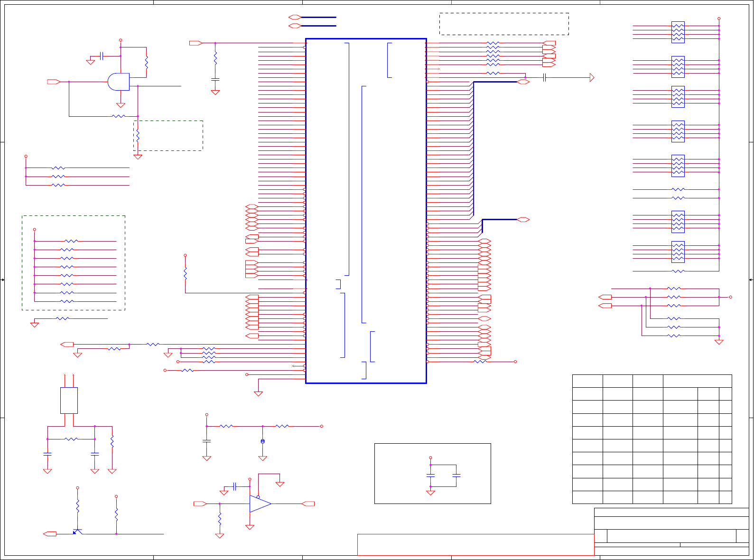Select the lower bus port right of the IC

pos(523,219)
